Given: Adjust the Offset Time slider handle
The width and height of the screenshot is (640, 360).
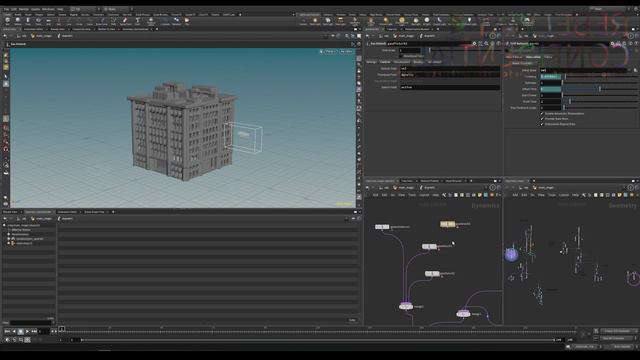Looking at the screenshot, I should pos(600,89).
